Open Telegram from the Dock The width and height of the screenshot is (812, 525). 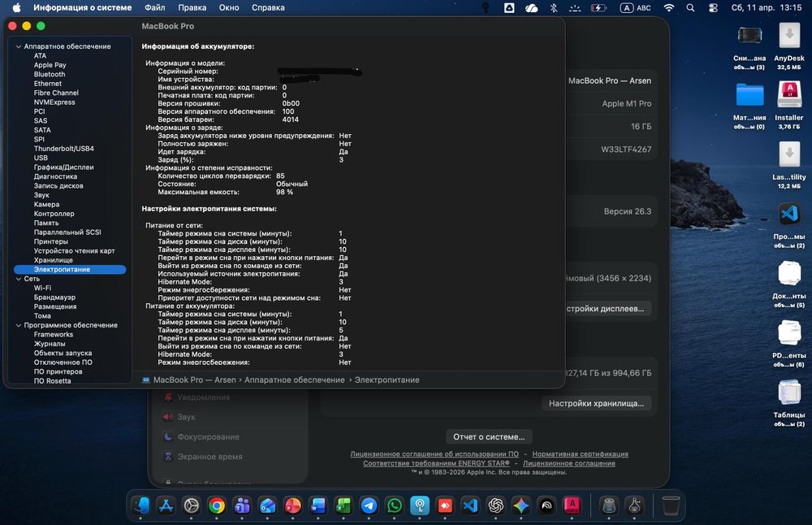(x=369, y=505)
